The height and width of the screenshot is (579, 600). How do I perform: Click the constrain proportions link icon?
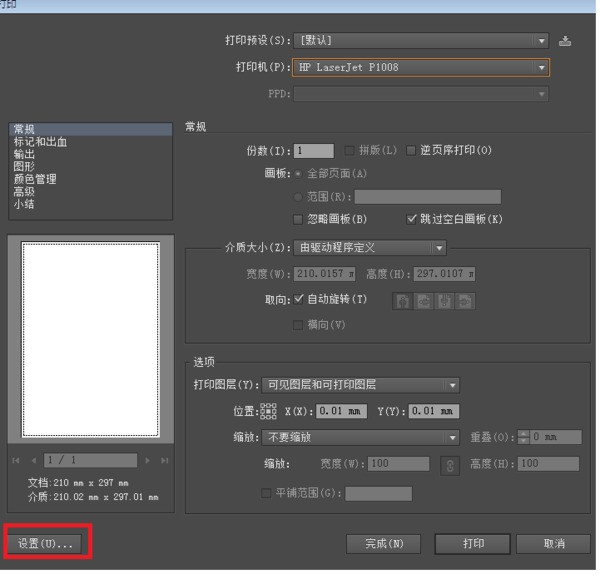(449, 464)
